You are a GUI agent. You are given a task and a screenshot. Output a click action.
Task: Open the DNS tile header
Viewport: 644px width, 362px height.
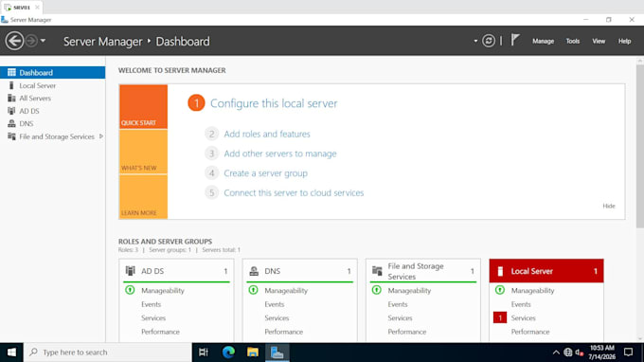(x=300, y=271)
